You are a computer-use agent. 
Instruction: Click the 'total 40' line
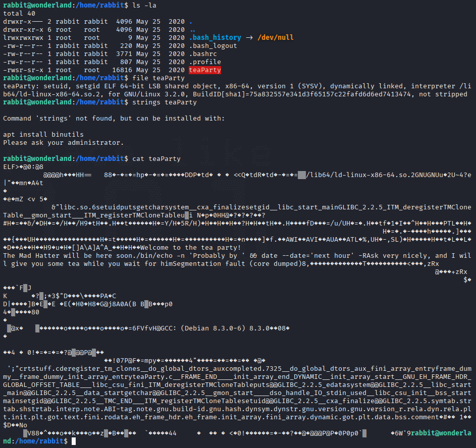(19, 13)
